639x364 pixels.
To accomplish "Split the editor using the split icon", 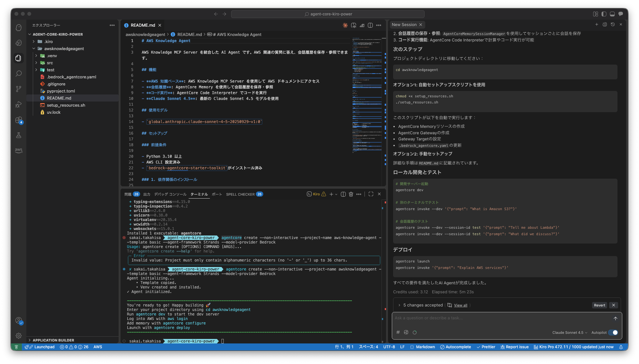I will click(x=370, y=25).
